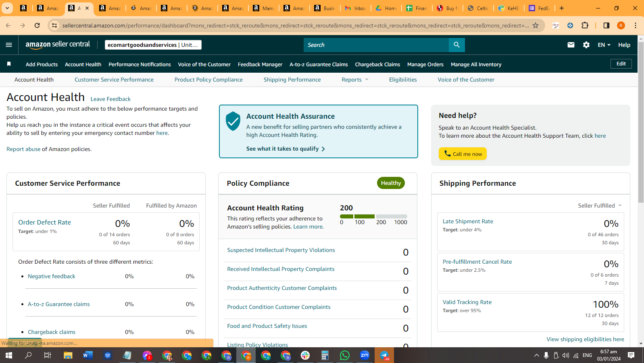Open the Chrome extensions puzzle icon

click(585, 25)
